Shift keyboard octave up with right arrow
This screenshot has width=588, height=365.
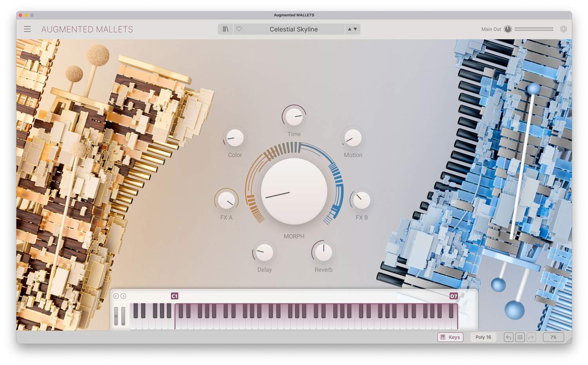(123, 296)
